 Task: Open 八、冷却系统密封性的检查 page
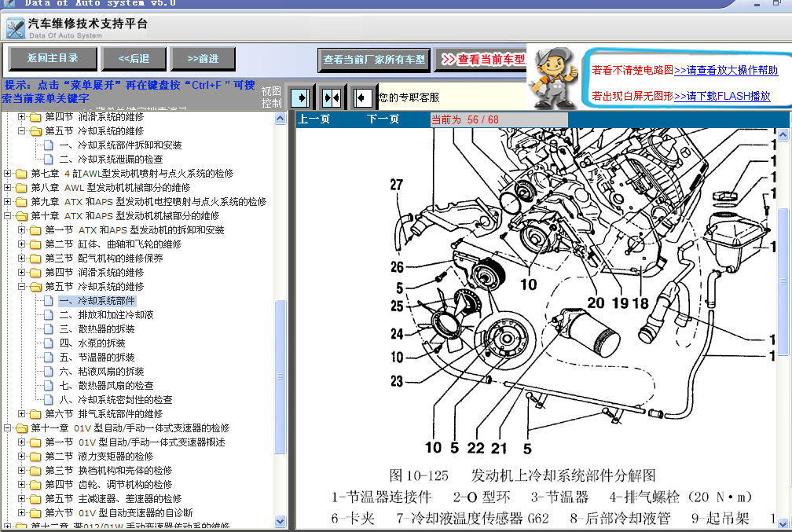pyautogui.click(x=116, y=400)
